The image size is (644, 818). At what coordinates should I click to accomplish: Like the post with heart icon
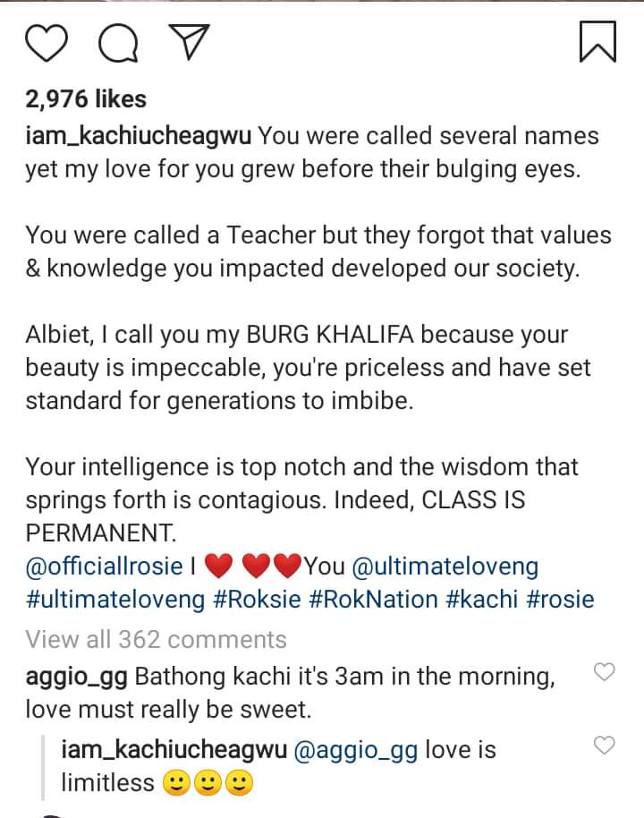click(x=48, y=43)
